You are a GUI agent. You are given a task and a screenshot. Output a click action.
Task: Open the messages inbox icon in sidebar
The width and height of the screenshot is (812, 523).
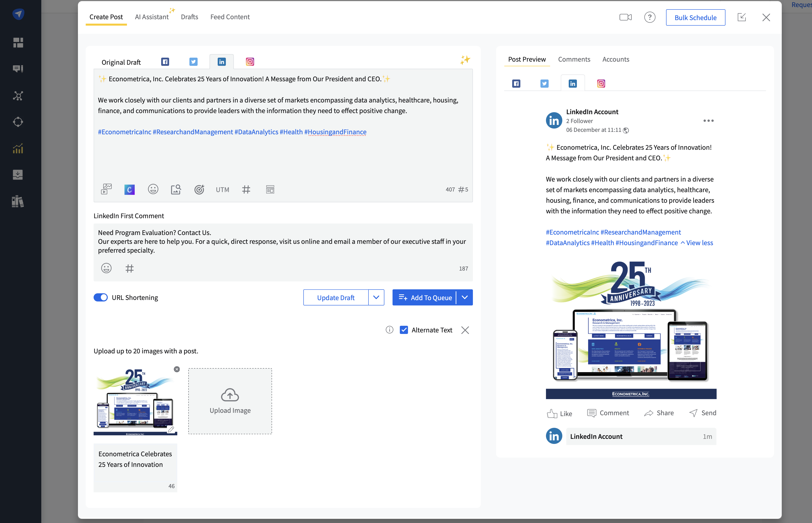18,69
